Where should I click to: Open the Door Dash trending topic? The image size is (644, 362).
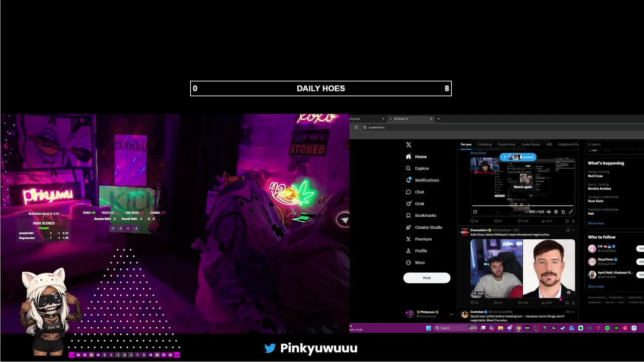pos(596,201)
